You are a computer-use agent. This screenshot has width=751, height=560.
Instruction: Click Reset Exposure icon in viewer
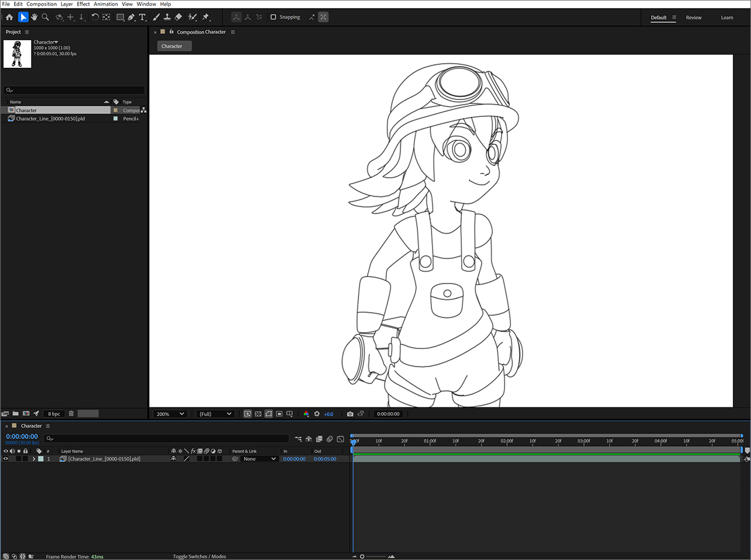click(317, 414)
